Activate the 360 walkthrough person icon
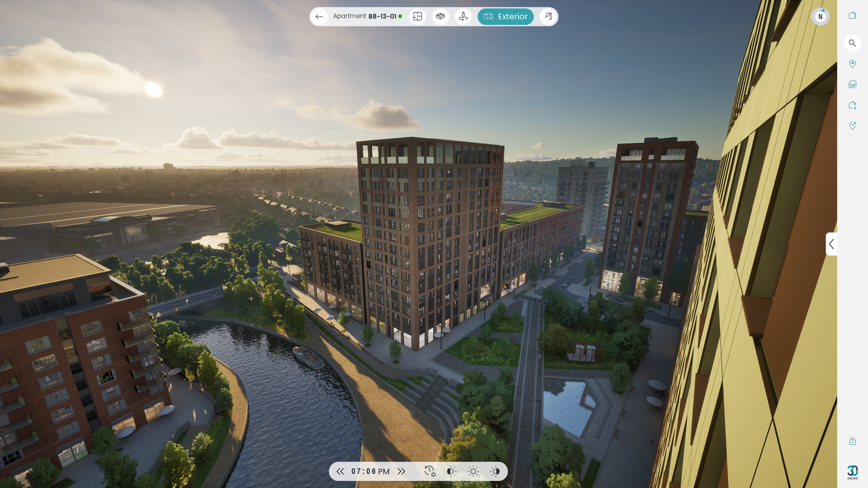This screenshot has height=488, width=868. pyautogui.click(x=463, y=17)
